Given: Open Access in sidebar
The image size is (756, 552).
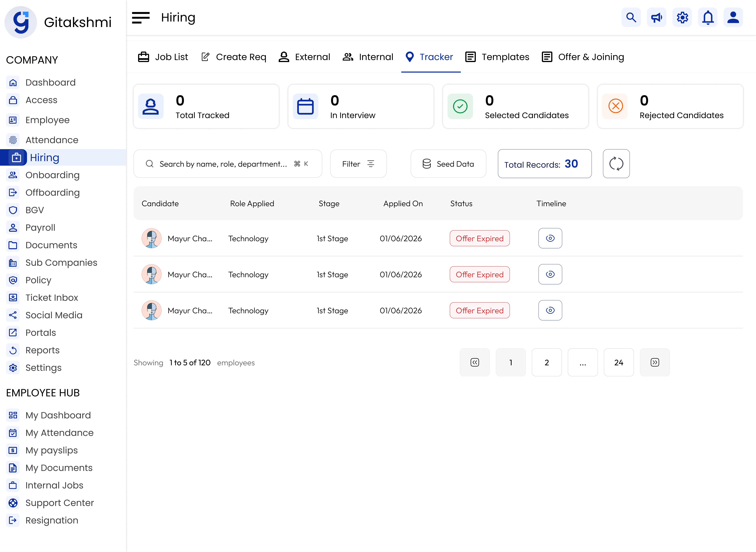Looking at the screenshot, I should 41,100.
